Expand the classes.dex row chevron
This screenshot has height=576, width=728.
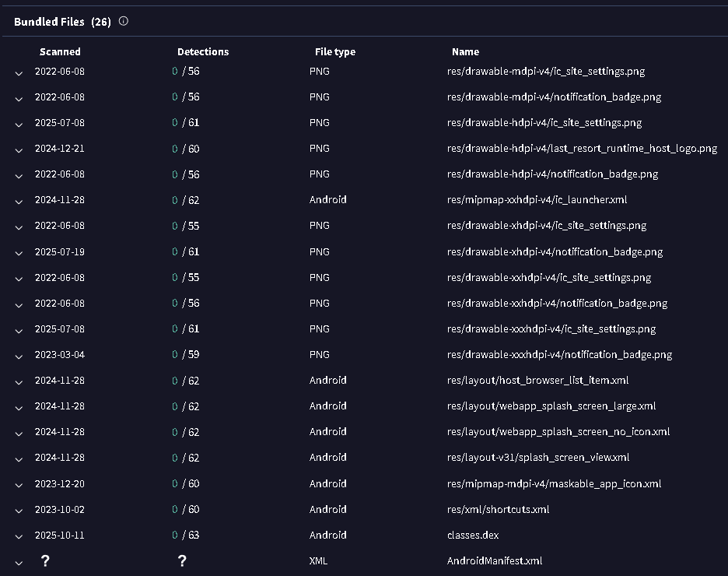pyautogui.click(x=19, y=536)
